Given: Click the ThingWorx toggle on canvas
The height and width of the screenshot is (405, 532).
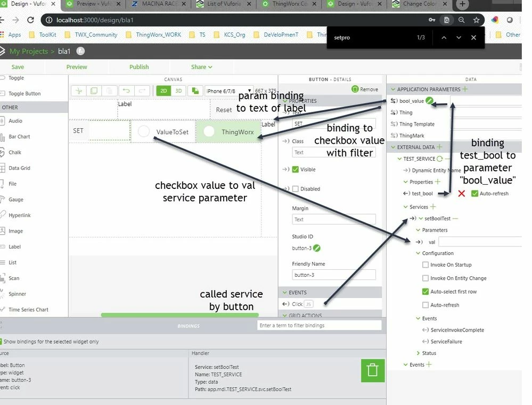Looking at the screenshot, I should 229,131.
